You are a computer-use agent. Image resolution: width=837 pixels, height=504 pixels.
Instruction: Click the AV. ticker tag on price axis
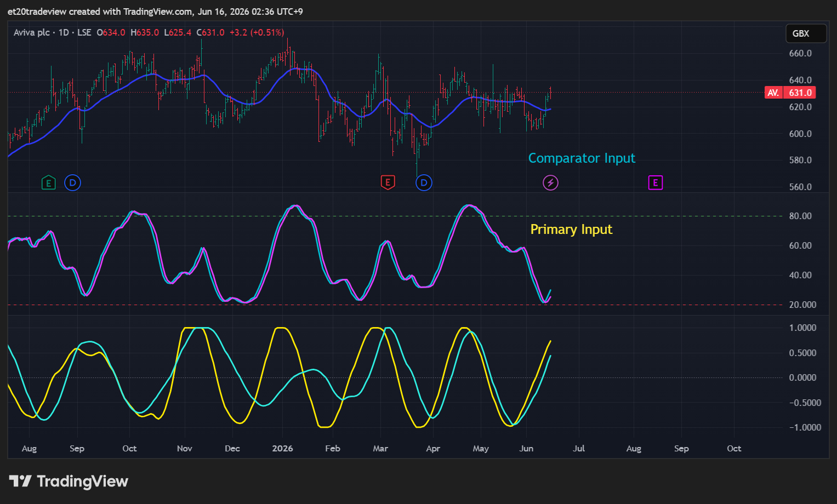[x=773, y=93]
